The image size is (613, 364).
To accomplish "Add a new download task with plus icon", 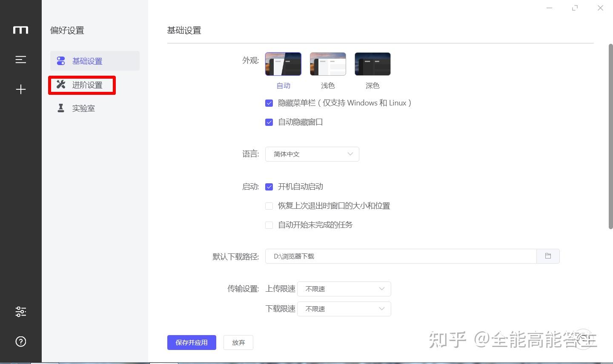I will (x=21, y=89).
